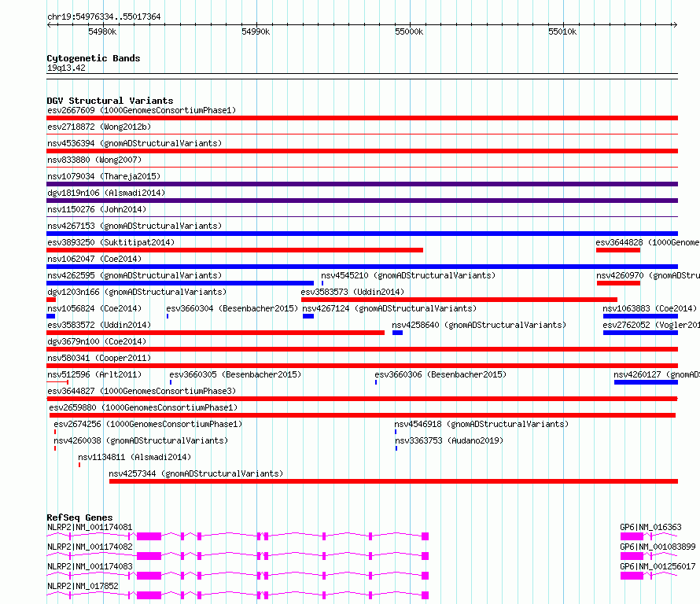
Task: Select the nsv580341 (Cooper2011) label
Action: [99, 358]
